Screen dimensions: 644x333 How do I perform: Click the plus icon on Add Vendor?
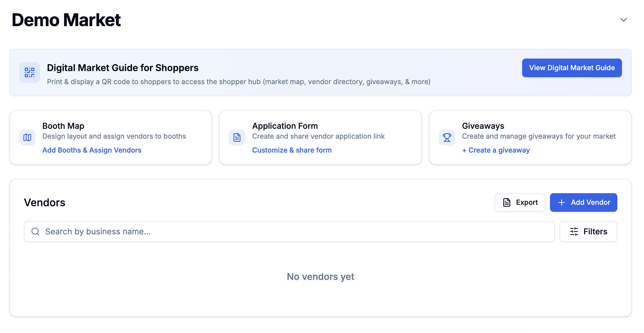click(x=562, y=202)
